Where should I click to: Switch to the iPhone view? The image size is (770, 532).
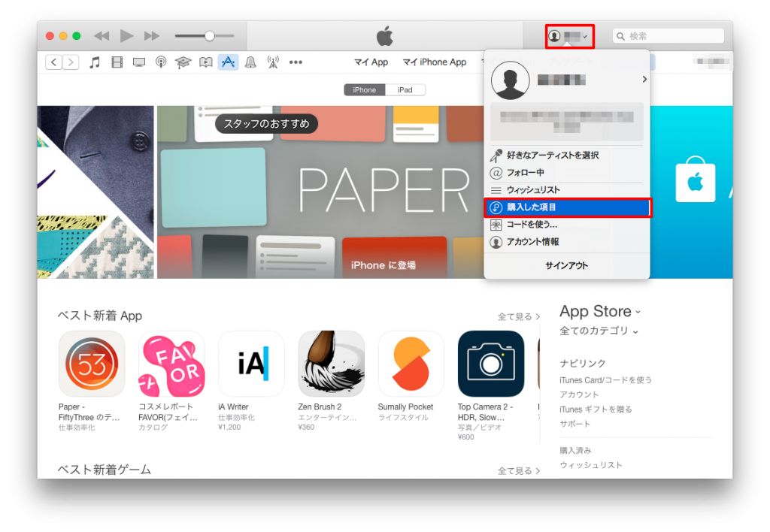(x=364, y=89)
